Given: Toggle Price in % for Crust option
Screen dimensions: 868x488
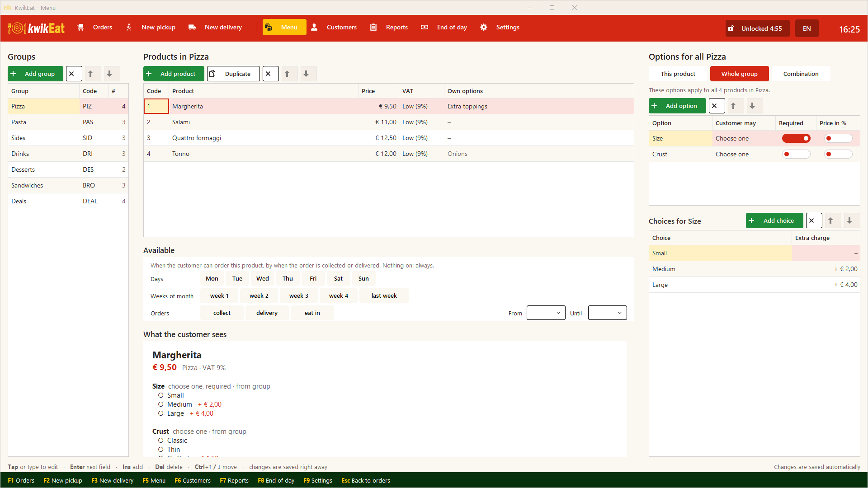Looking at the screenshot, I should [x=838, y=154].
